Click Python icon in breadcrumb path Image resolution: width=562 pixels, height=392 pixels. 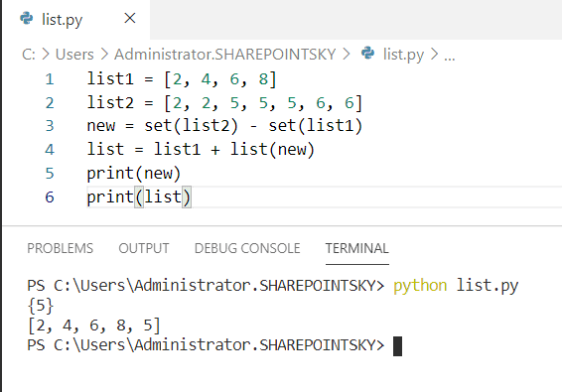point(367,54)
